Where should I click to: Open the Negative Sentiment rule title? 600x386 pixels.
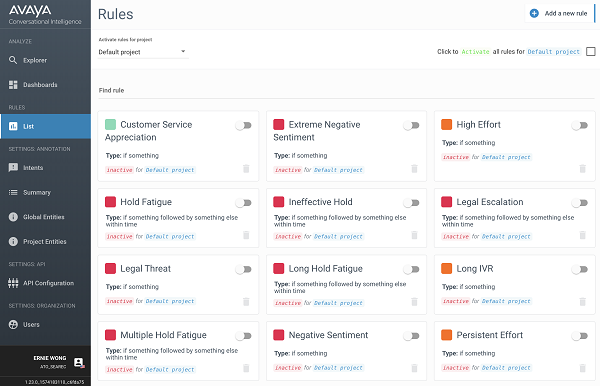[x=328, y=335]
